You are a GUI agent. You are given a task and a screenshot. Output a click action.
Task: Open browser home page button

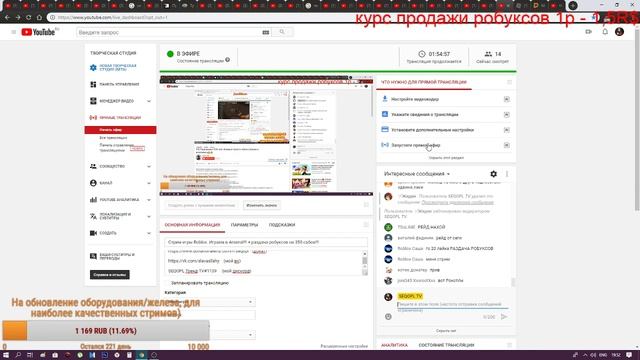[39, 18]
